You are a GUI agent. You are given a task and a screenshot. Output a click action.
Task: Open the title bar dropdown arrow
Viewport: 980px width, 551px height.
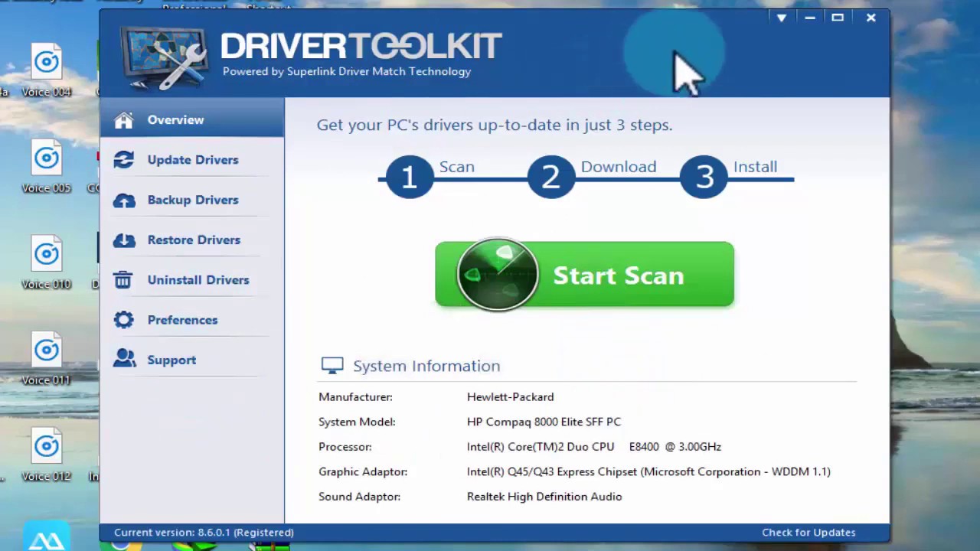click(x=781, y=18)
